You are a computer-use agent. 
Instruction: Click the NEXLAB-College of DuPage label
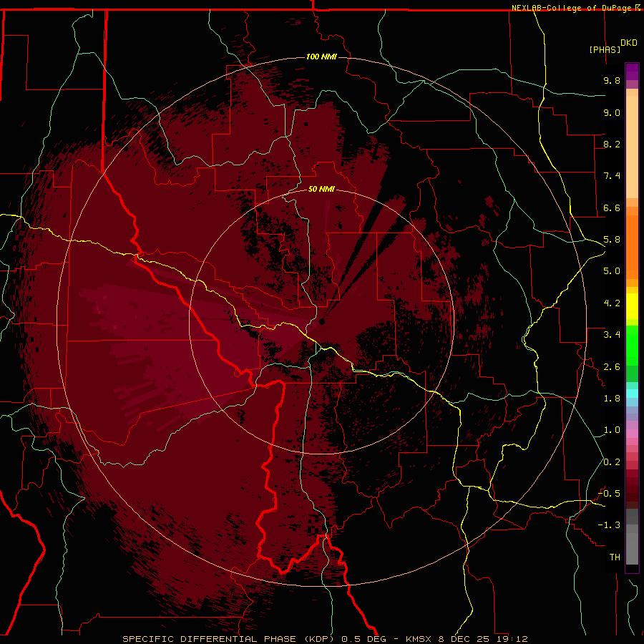coord(572,8)
